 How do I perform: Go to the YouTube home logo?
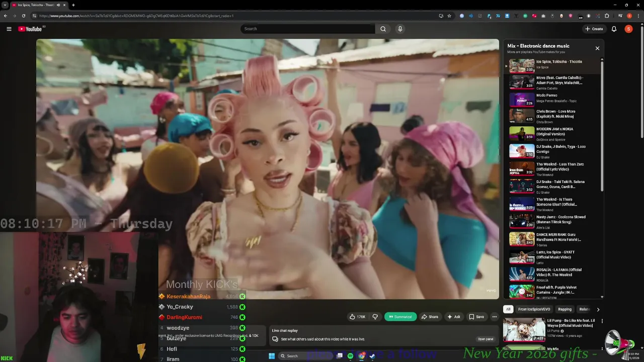click(x=30, y=29)
